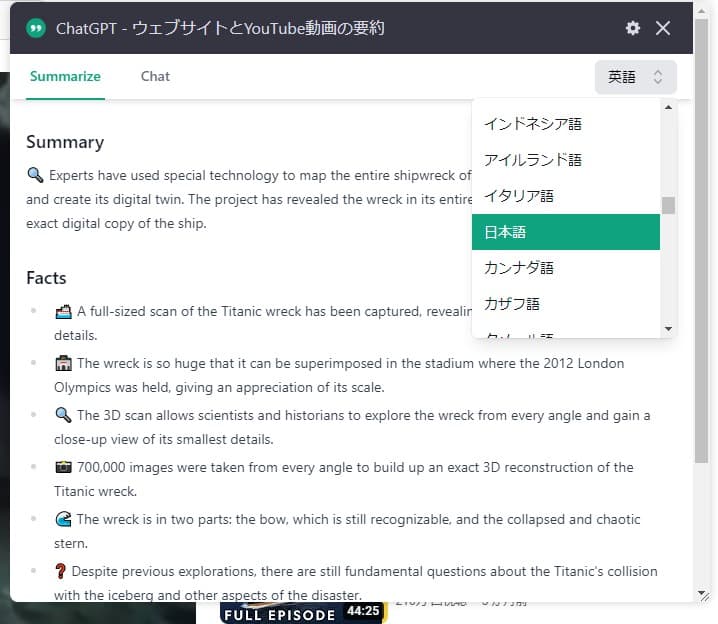Switch to the Summarize tab
Viewport: 718px width, 624px height.
(x=65, y=76)
